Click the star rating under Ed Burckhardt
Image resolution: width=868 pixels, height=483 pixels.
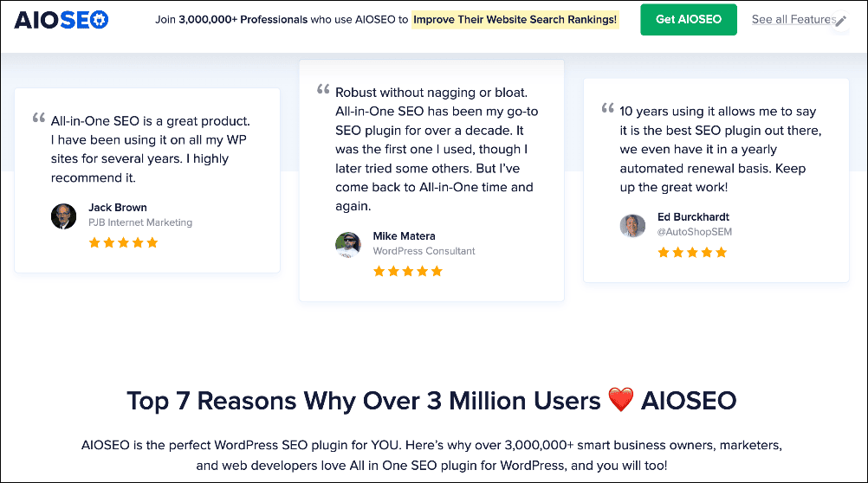click(x=692, y=252)
